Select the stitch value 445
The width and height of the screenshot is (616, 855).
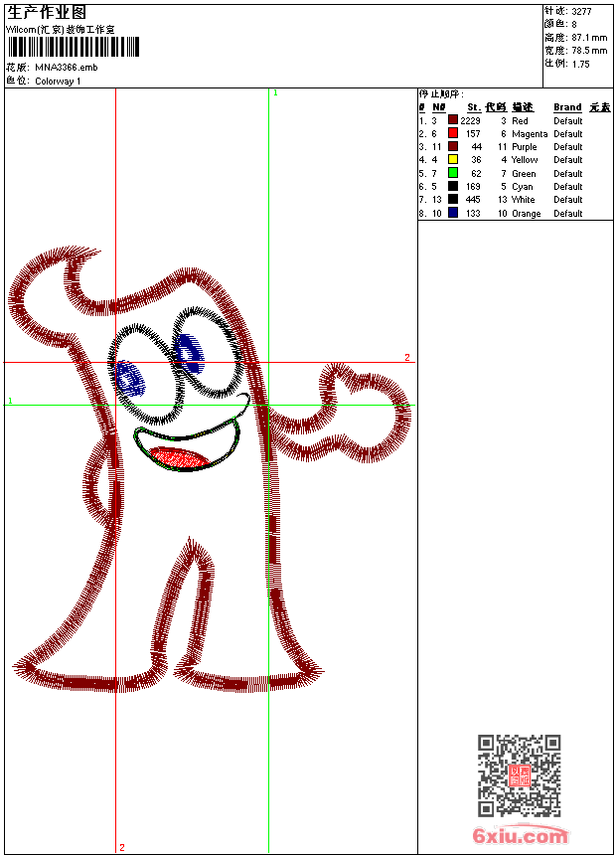(x=473, y=200)
